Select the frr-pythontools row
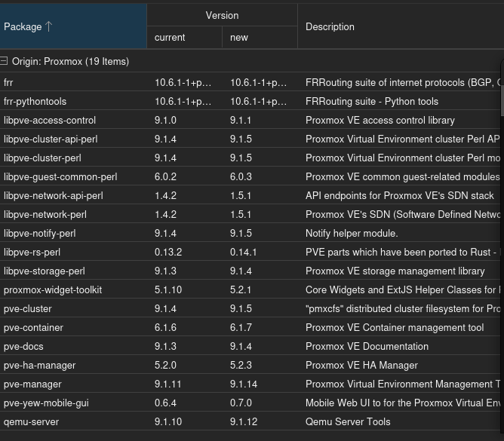Viewport: 504px width, 441px height. pyautogui.click(x=250, y=101)
